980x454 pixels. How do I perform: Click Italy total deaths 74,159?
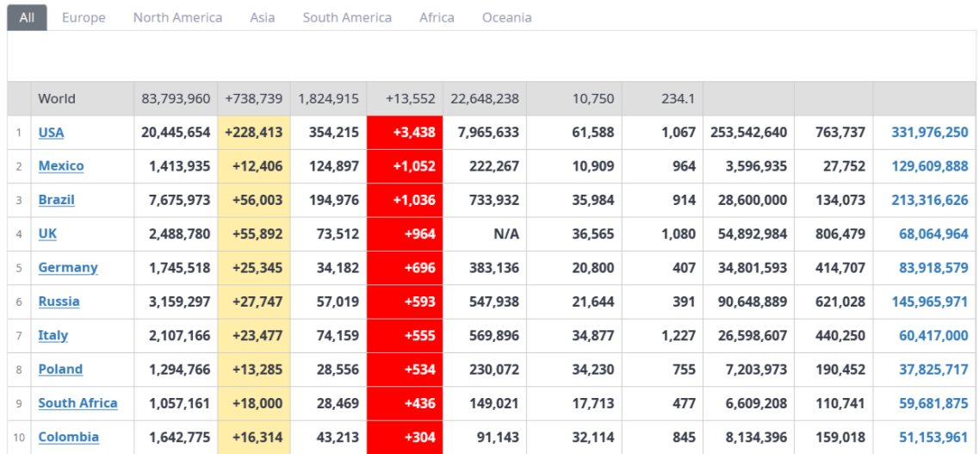[x=338, y=335]
